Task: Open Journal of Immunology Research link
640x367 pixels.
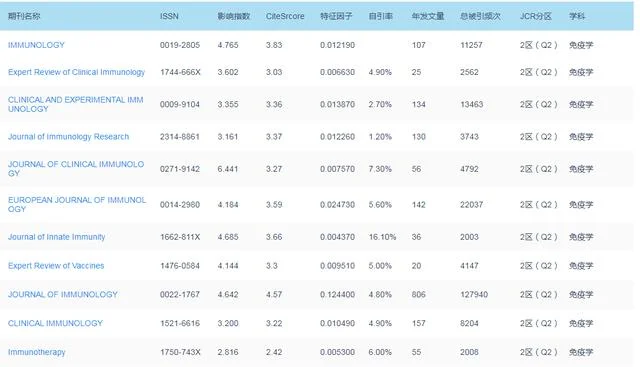Action: pos(68,137)
